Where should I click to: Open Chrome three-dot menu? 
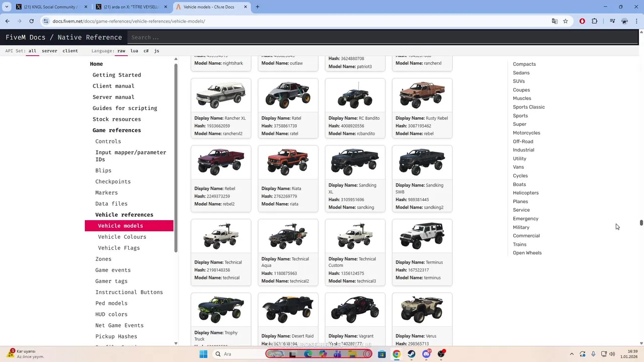click(637, 21)
